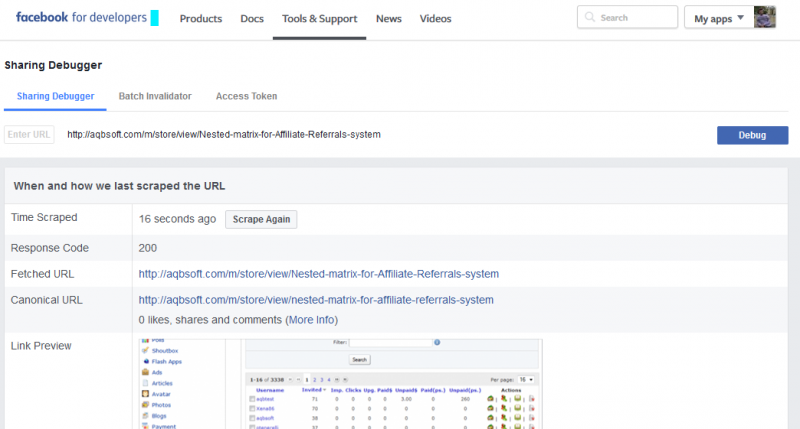Focus the Search input field

(x=628, y=17)
